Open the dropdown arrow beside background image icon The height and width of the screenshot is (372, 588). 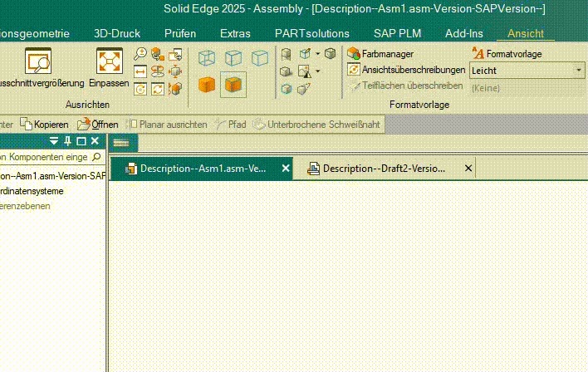click(x=317, y=71)
